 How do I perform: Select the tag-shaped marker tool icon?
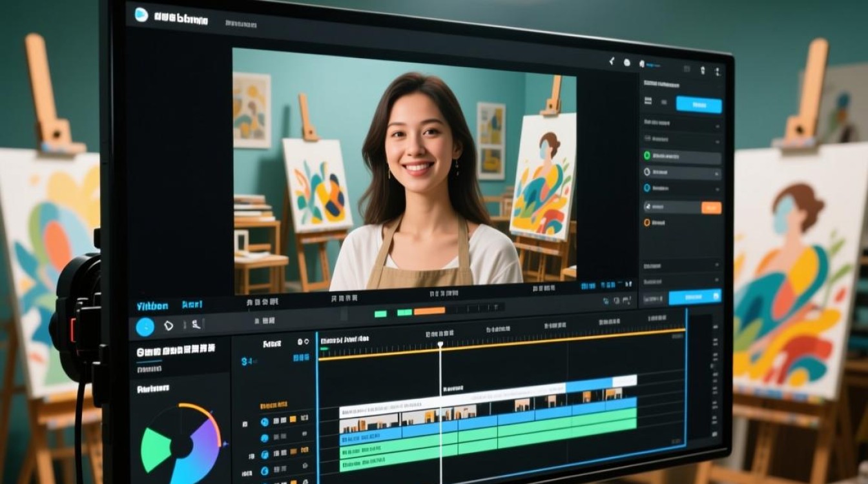pos(169,326)
